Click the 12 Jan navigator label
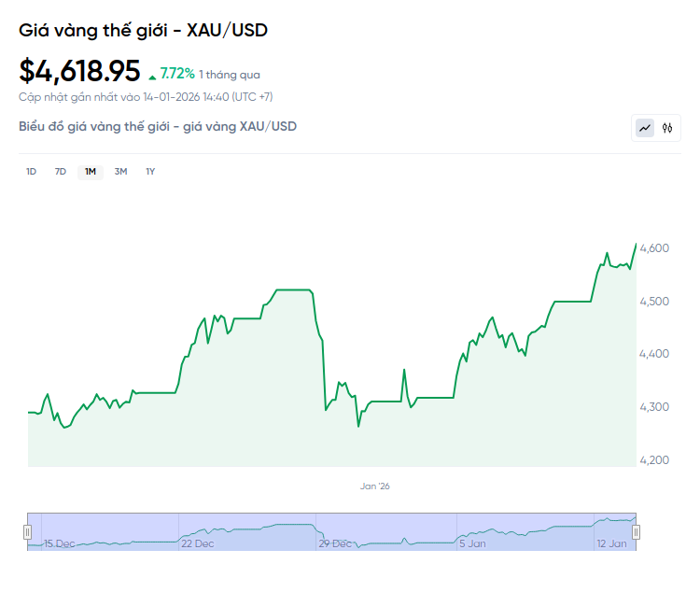Screen dimensions: 700x592 click(x=611, y=543)
